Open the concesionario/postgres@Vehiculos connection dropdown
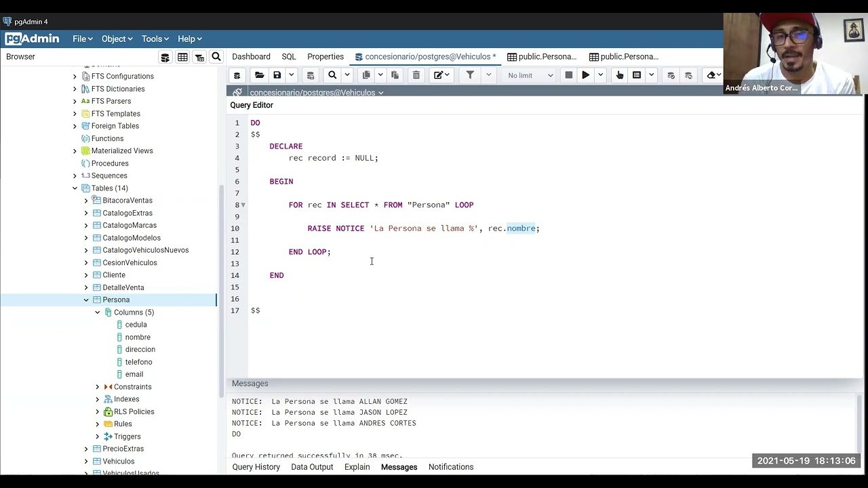The image size is (868, 488). (x=316, y=93)
